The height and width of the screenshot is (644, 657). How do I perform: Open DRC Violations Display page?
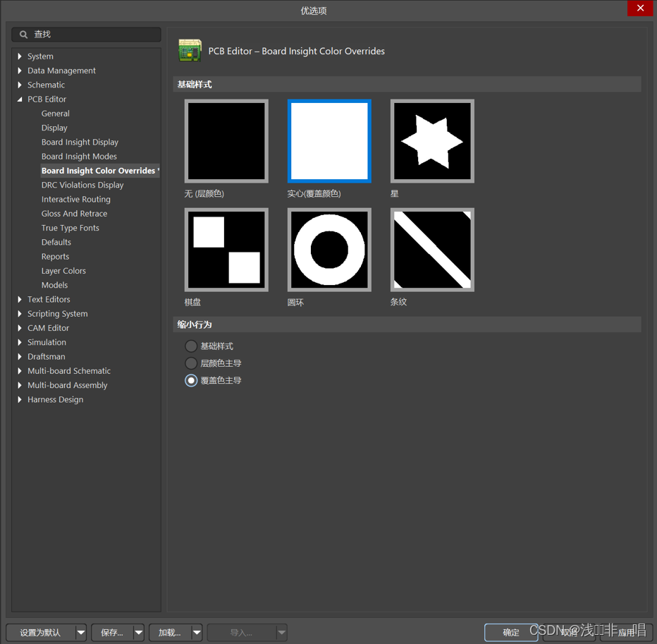(82, 185)
